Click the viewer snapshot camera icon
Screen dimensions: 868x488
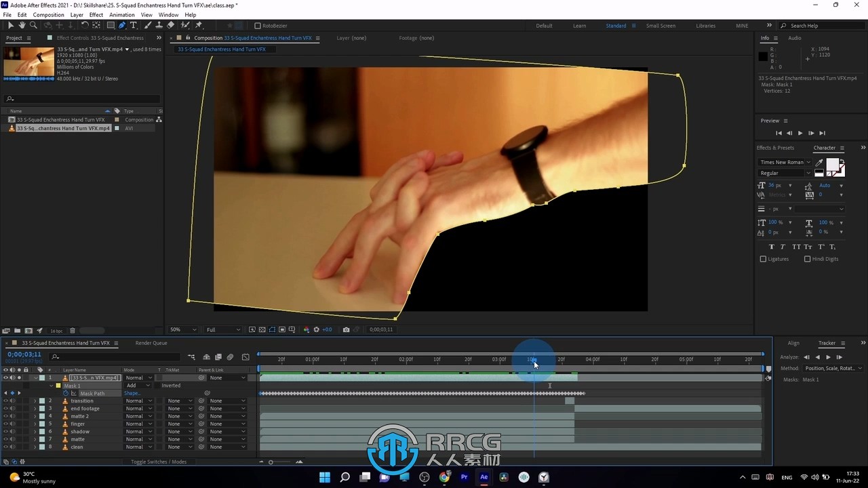point(347,329)
